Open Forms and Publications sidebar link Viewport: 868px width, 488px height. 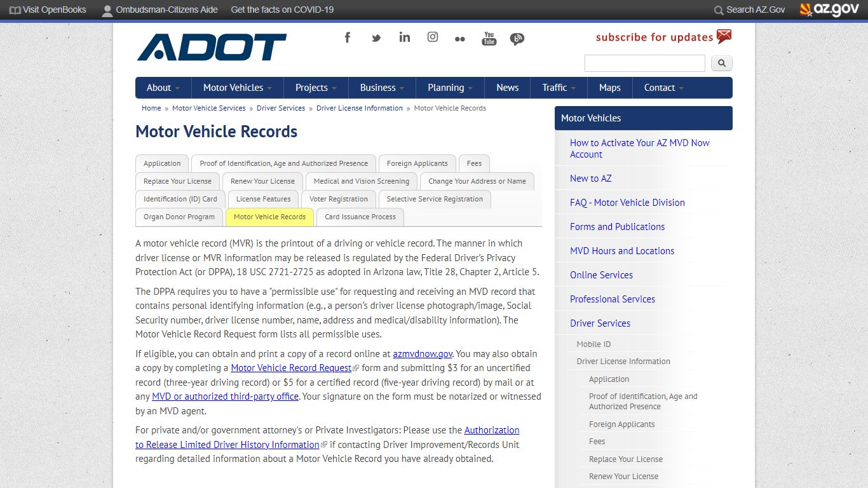tap(617, 227)
